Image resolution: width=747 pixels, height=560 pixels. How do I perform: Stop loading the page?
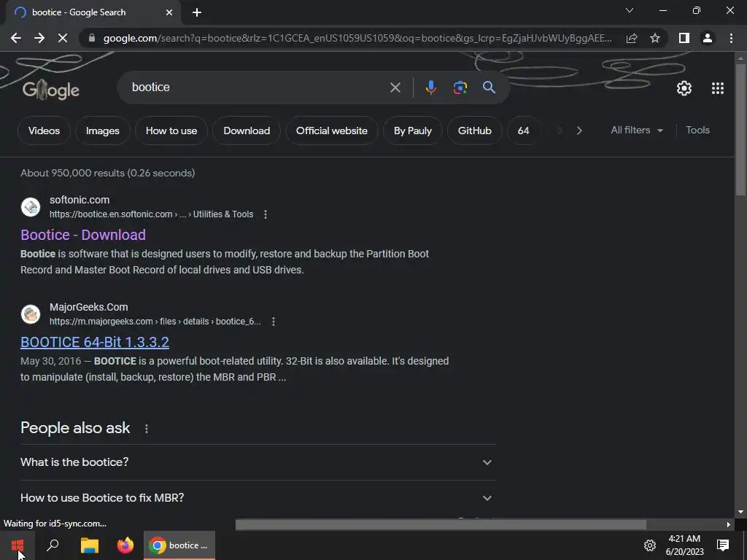click(x=63, y=38)
